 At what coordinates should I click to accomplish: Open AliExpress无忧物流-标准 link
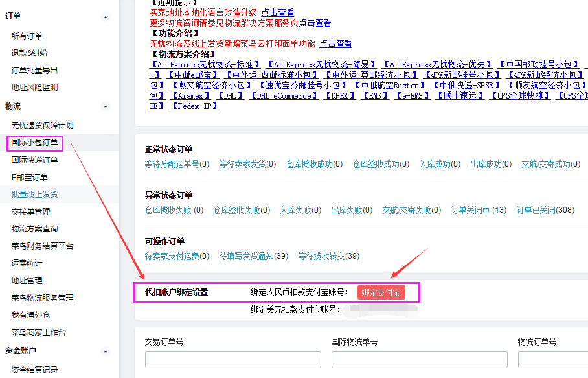(x=205, y=65)
